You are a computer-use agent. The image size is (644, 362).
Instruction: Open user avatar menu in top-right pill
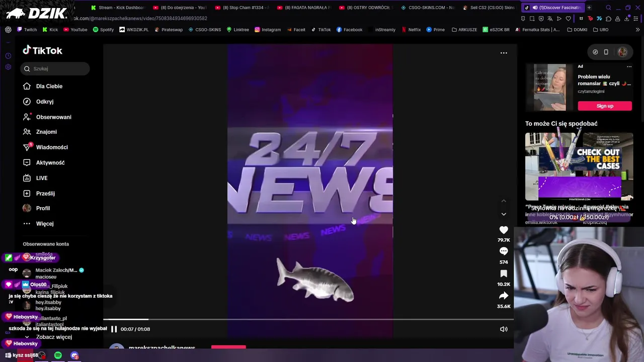622,52
